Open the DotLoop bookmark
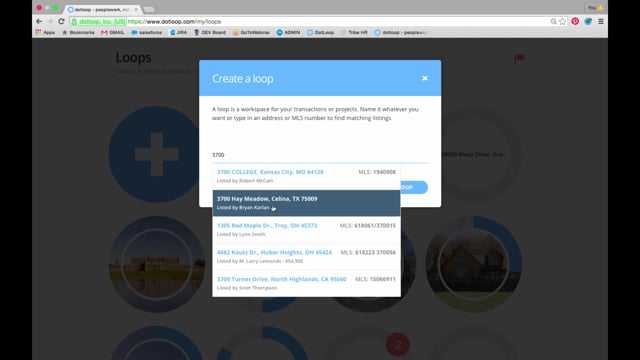 320,32
